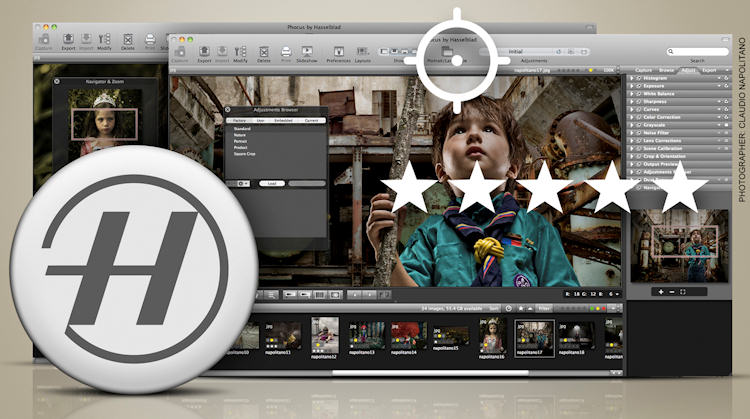Viewport: 750px width, 419px height.
Task: Expand the Sharpness tool
Action: point(632,101)
